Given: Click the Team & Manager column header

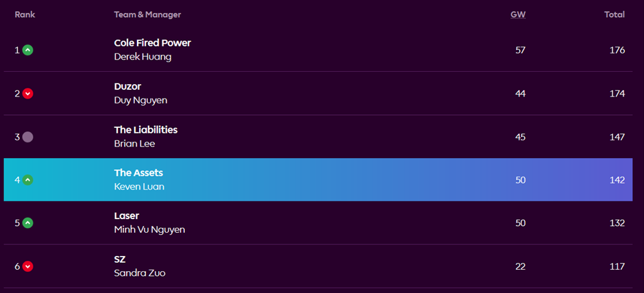Looking at the screenshot, I should click(147, 15).
